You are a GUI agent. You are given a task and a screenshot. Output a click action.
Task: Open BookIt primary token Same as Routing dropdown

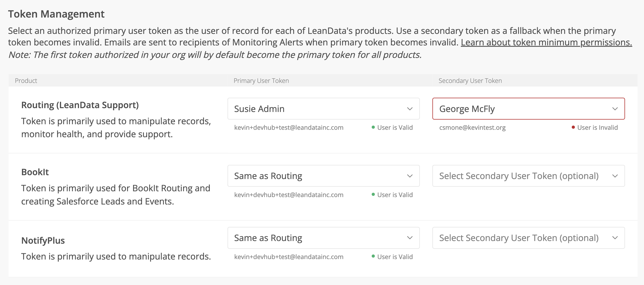click(323, 176)
